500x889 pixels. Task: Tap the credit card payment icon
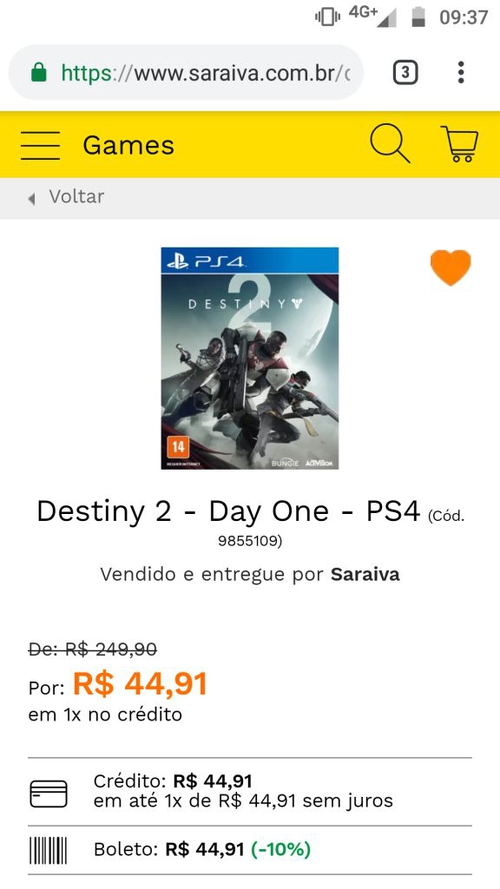[48, 794]
